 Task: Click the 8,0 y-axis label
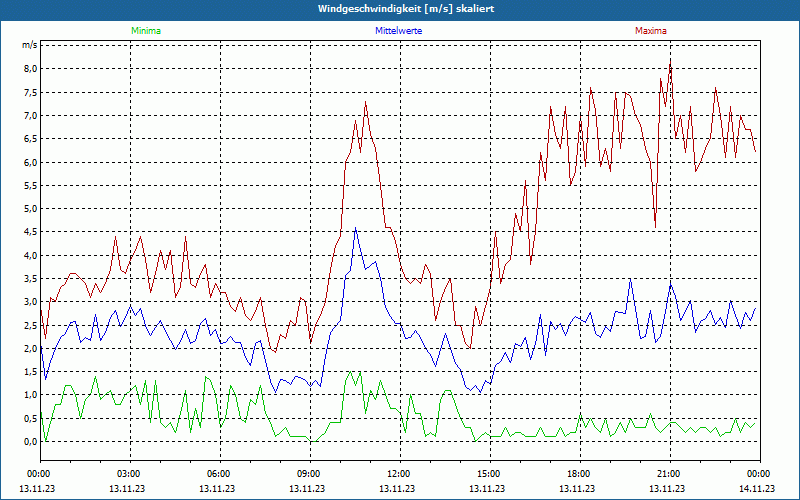(31, 69)
